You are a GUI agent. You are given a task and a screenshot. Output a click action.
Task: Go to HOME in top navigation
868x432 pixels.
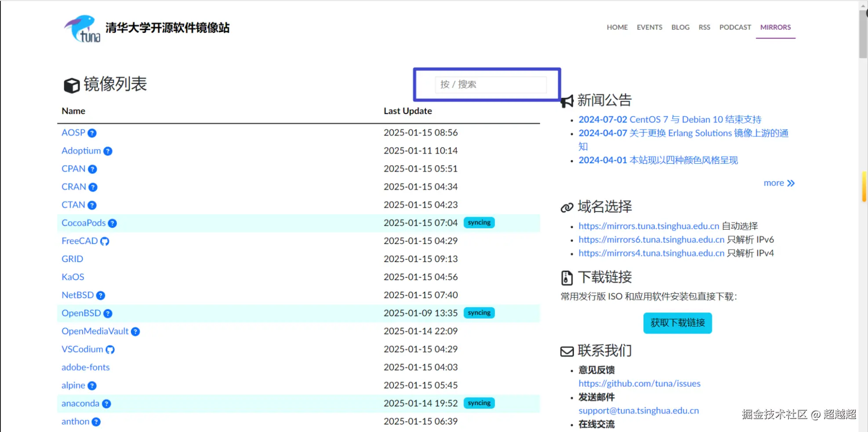tap(617, 27)
